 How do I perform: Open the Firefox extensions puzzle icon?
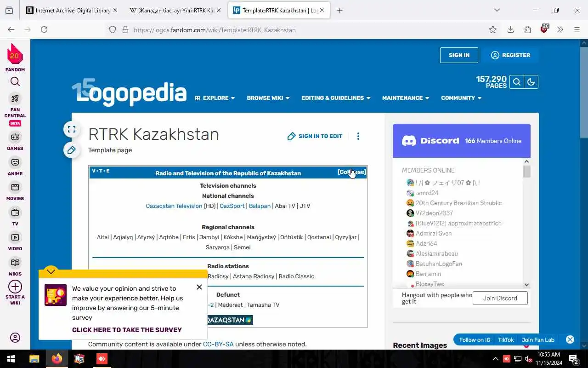point(527,29)
